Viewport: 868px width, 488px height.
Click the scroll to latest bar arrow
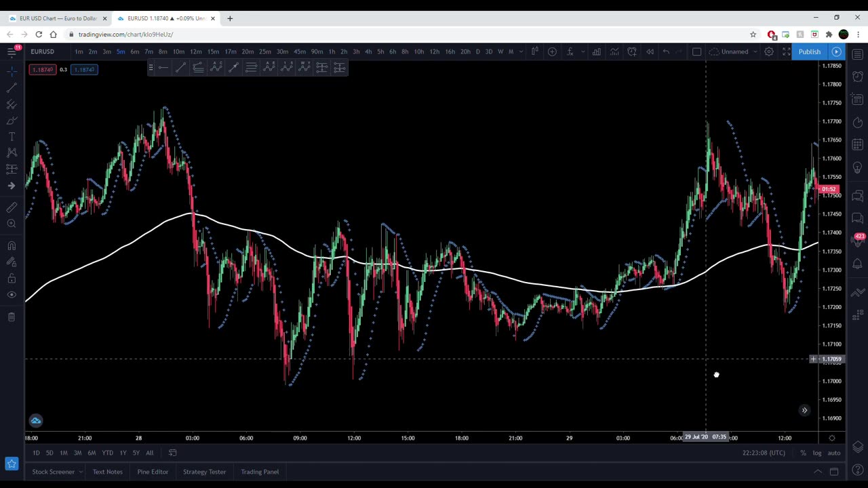pyautogui.click(x=804, y=410)
